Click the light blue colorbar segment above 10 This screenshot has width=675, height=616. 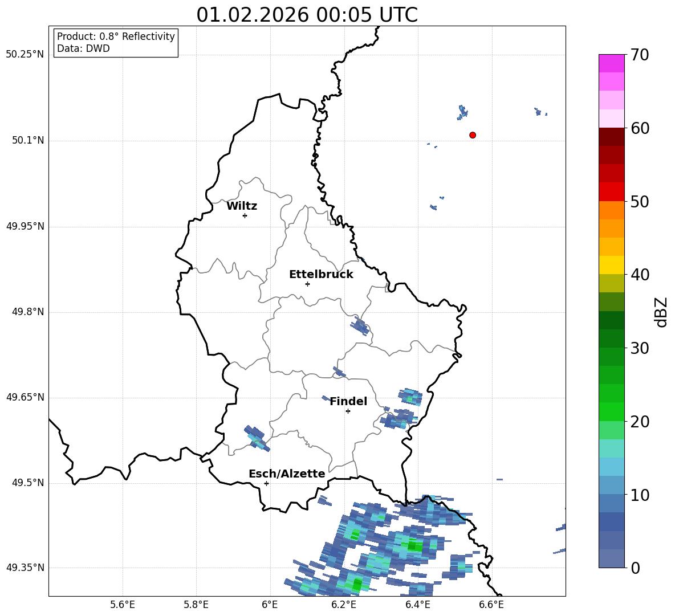611,485
